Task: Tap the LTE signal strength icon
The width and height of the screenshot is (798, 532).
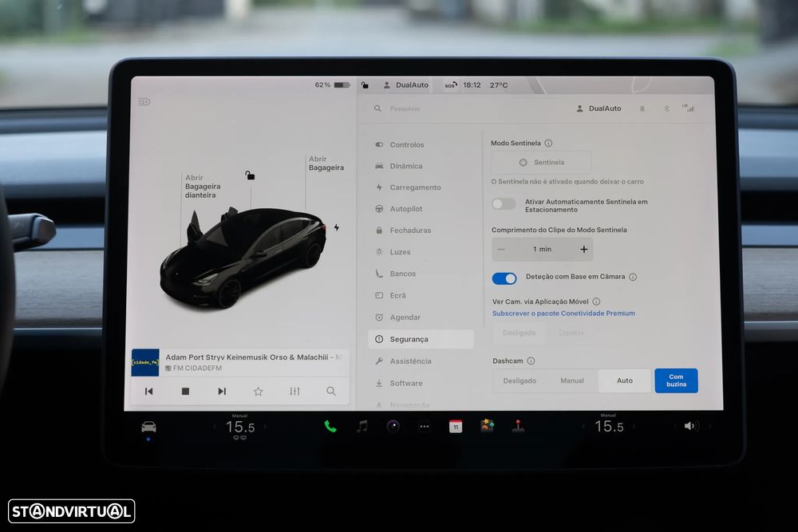Action: (688, 108)
